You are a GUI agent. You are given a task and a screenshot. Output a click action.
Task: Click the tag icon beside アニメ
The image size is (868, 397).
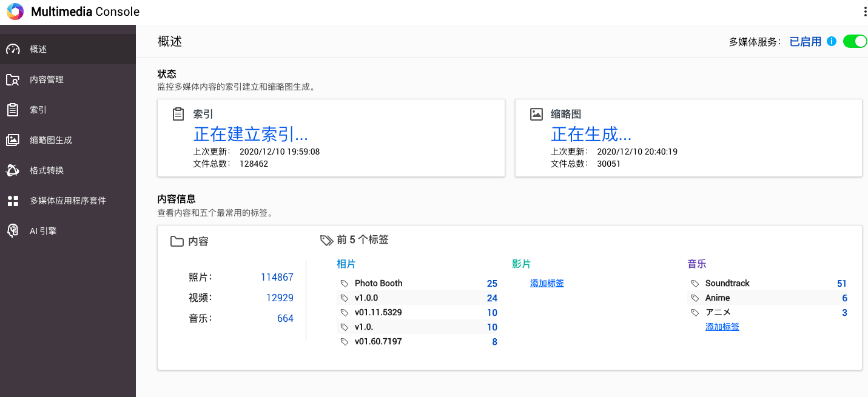point(695,313)
